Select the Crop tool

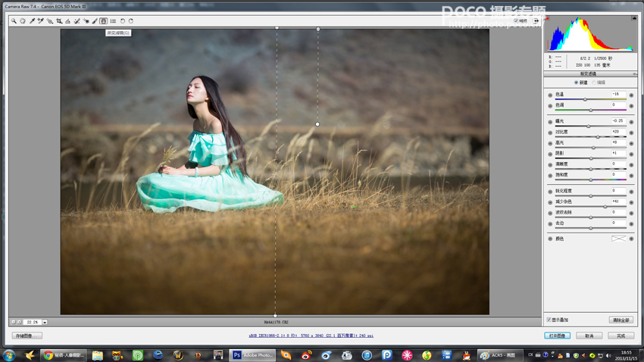coord(59,21)
